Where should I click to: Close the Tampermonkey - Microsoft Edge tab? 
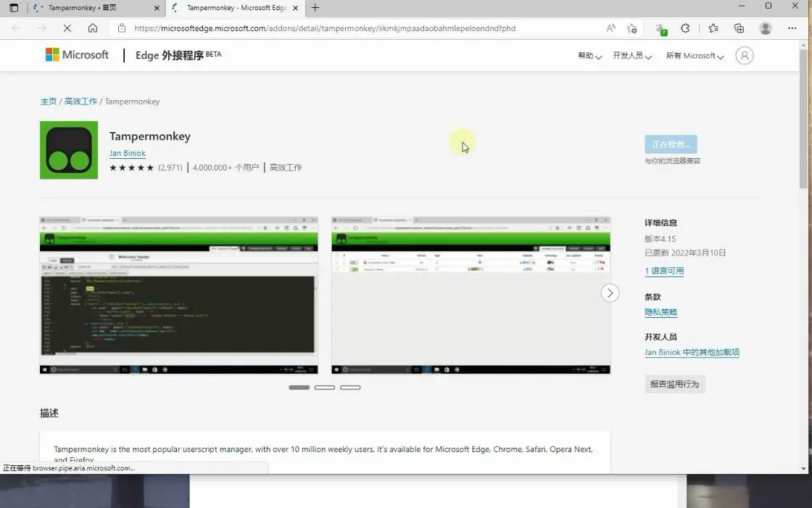click(x=295, y=8)
